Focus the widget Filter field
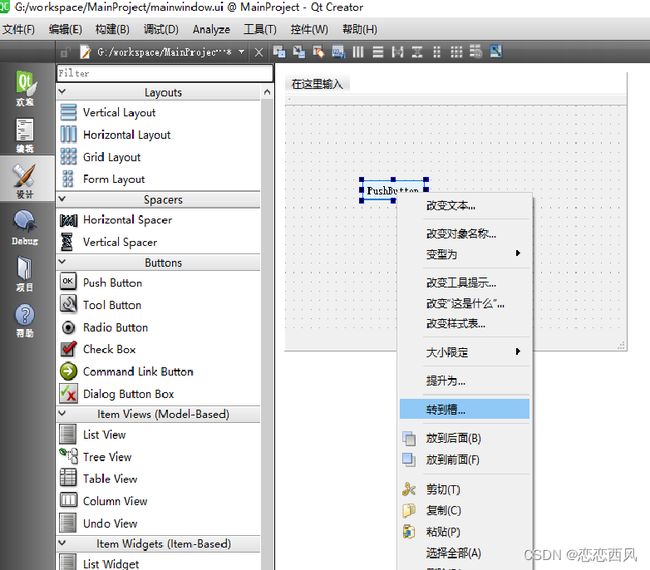This screenshot has width=650, height=570. click(x=165, y=73)
